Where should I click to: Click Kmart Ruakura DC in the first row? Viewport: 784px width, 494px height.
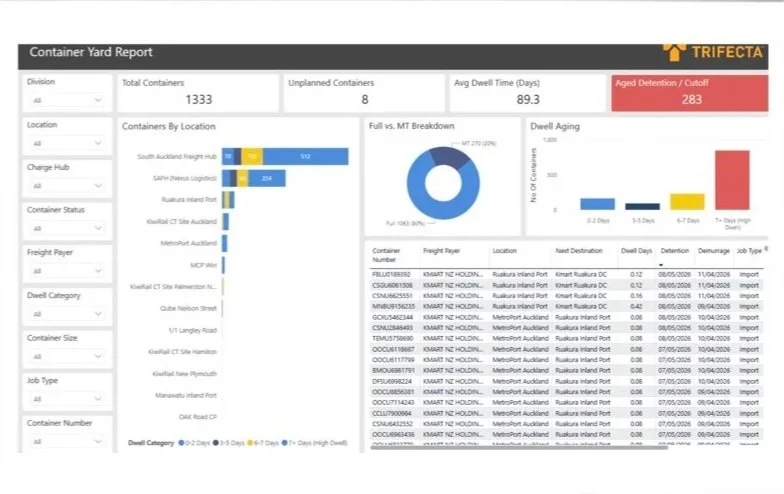click(x=580, y=274)
